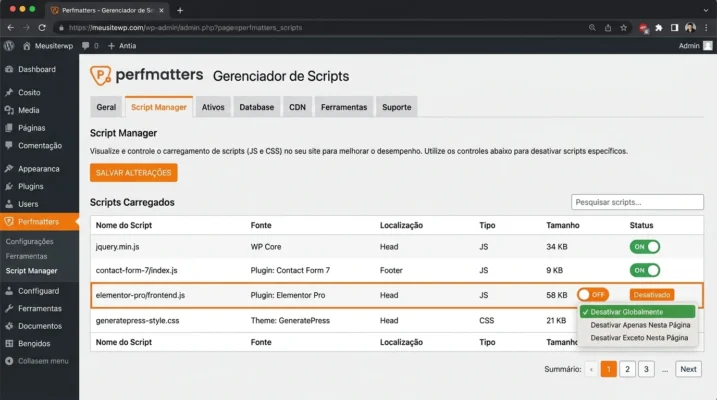717x400 pixels.
Task: Open Meusitewp home in admin bar
Action: 48,46
